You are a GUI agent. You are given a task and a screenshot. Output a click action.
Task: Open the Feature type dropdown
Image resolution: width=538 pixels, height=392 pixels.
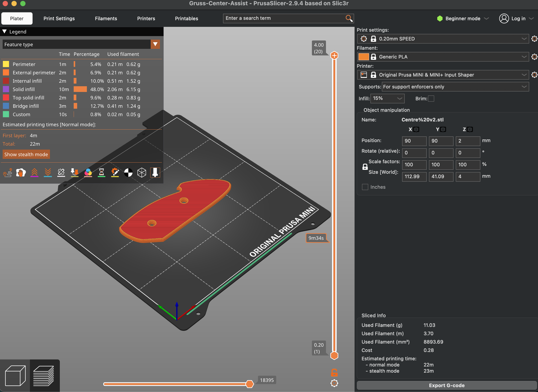tap(155, 44)
